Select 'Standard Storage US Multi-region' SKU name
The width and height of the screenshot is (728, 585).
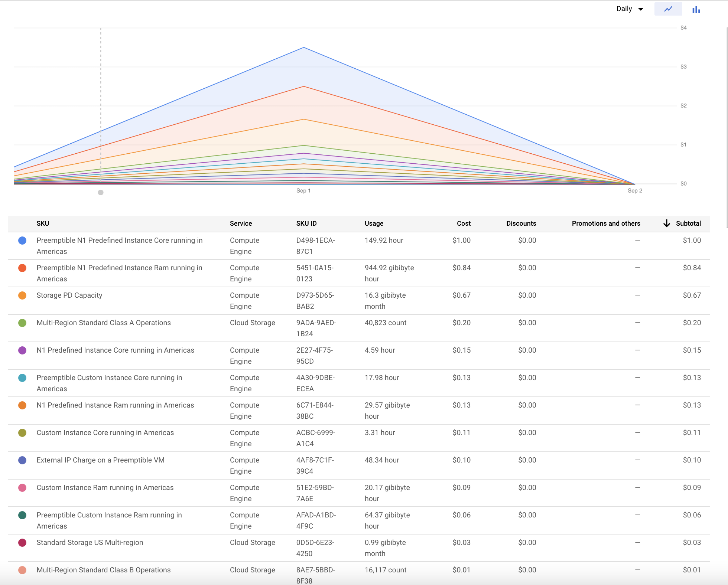pos(90,543)
